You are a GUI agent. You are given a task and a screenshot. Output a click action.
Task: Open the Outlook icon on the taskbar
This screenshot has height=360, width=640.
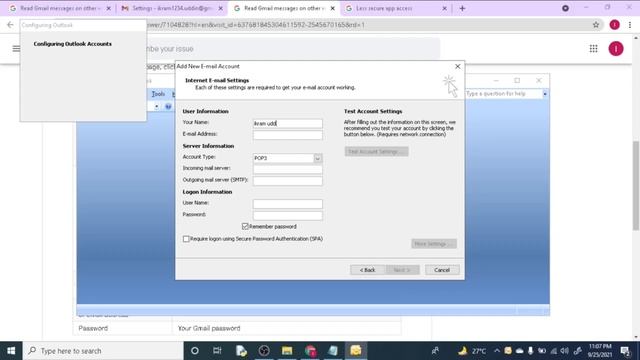pyautogui.click(x=356, y=351)
